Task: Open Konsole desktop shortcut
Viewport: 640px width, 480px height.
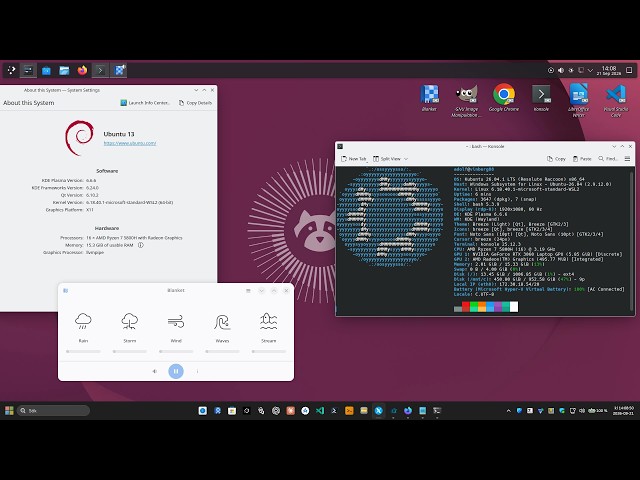Action: click(541, 98)
